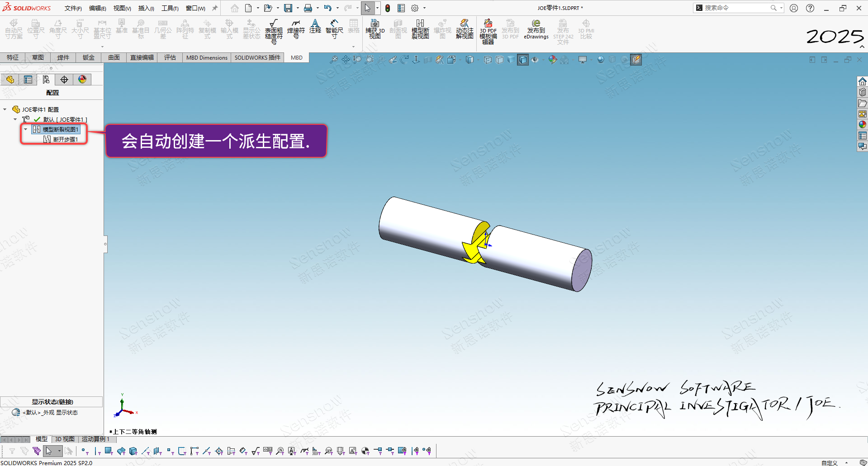
Task: Click the 动态注解视图 ribbon tool
Action: tap(465, 29)
